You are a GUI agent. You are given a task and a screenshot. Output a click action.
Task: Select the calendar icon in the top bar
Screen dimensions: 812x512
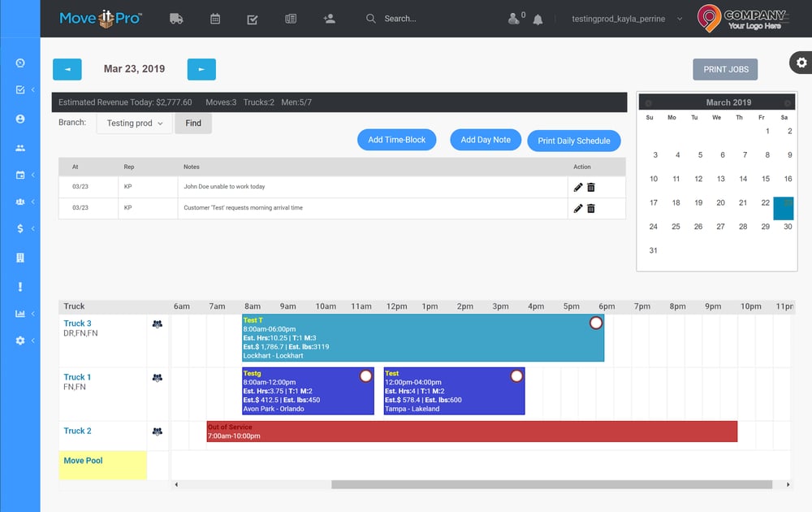pos(214,17)
